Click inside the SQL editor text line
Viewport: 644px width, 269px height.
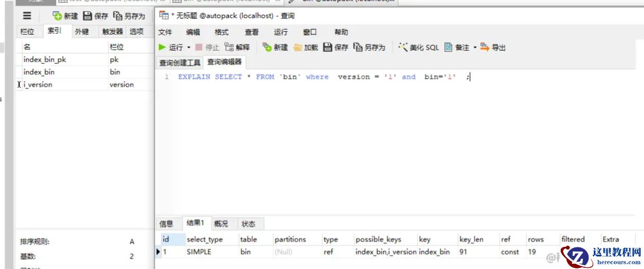[x=323, y=77]
